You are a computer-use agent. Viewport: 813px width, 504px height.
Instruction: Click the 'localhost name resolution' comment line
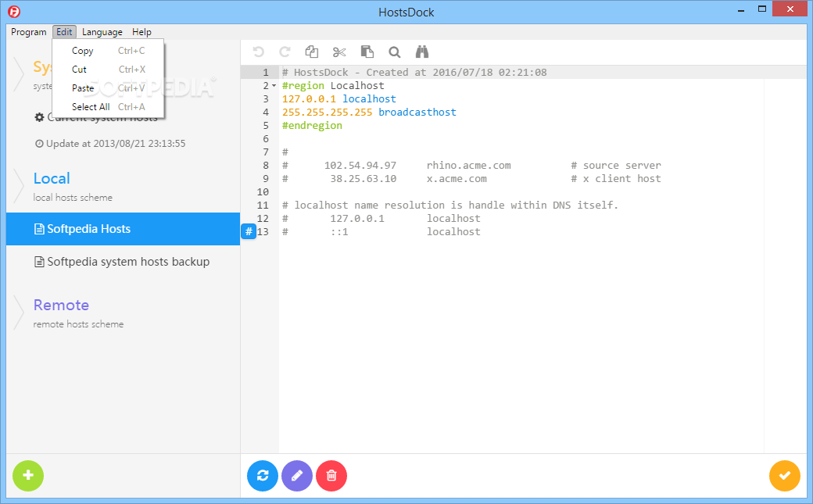450,206
